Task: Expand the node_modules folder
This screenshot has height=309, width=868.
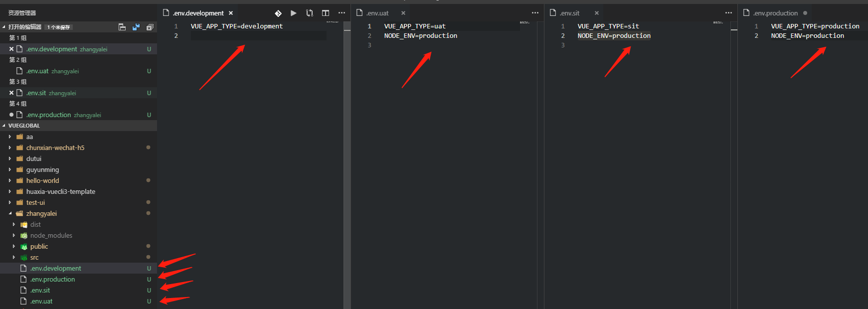Action: (14, 235)
